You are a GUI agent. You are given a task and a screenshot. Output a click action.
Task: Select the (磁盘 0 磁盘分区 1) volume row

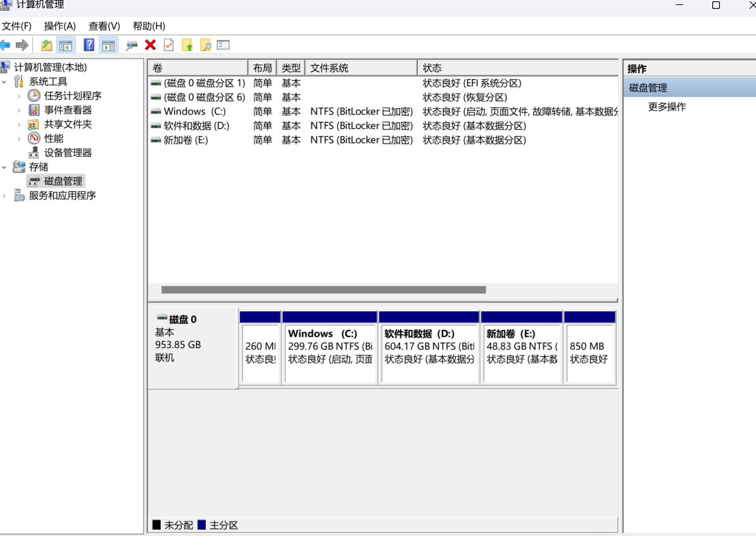383,83
